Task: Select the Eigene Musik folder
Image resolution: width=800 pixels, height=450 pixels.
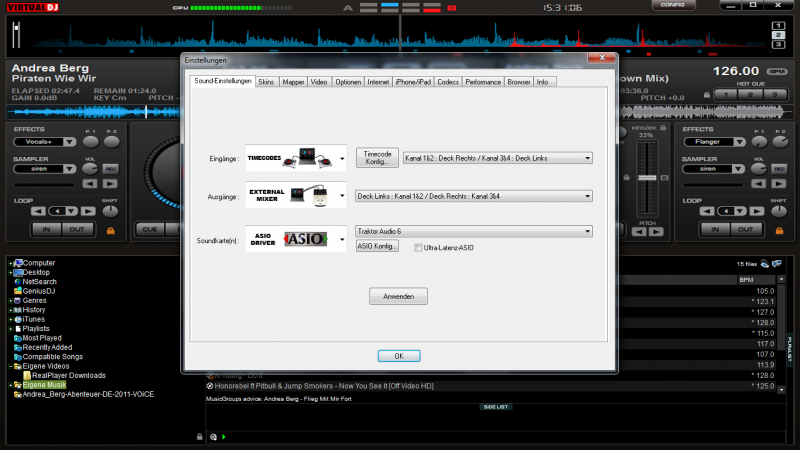Action: [x=44, y=385]
